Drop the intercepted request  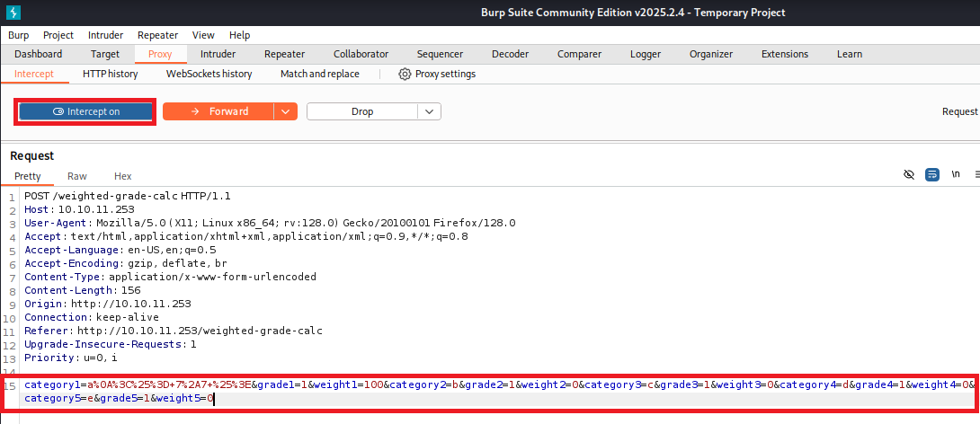362,111
